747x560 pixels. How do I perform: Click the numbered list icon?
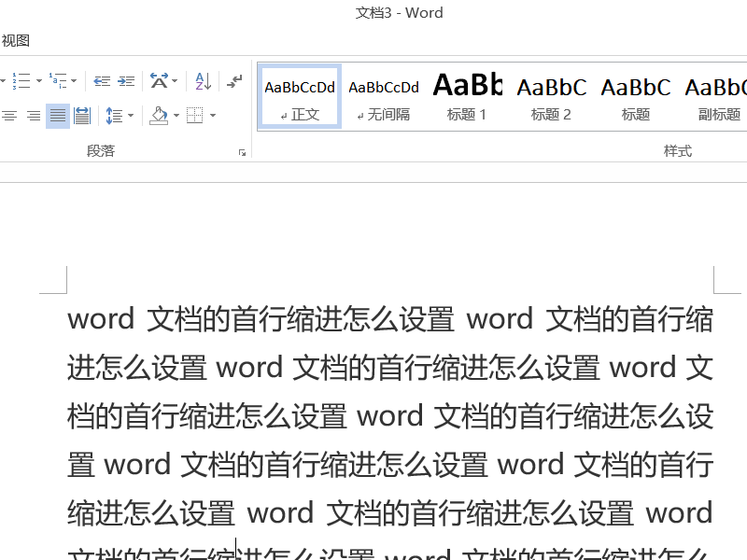click(21, 81)
